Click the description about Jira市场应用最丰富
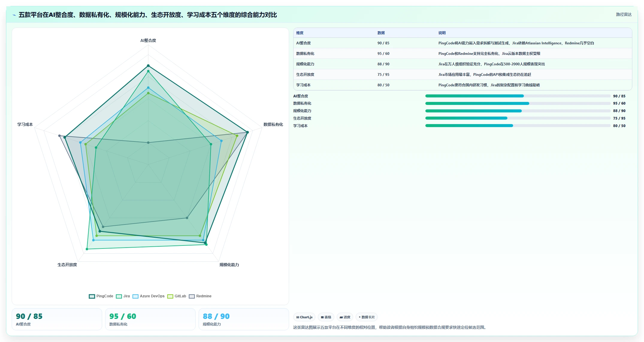The width and height of the screenshot is (644, 342). click(x=485, y=75)
